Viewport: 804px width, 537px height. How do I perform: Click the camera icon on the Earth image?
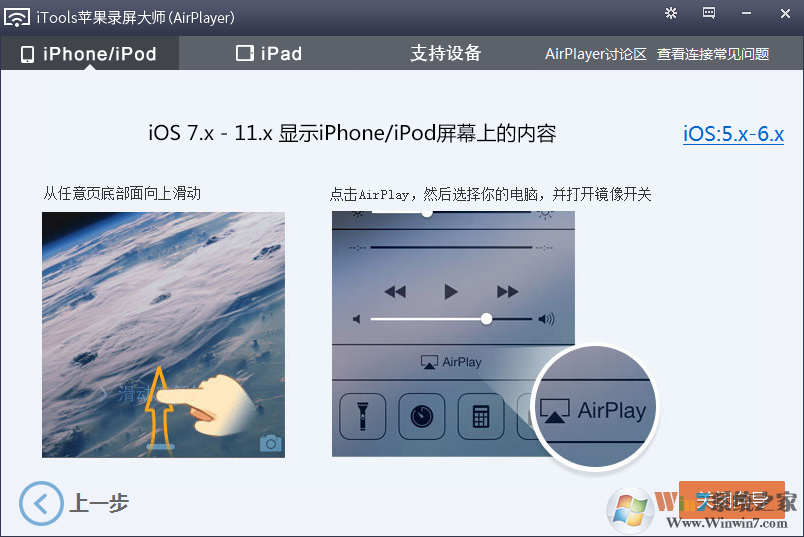click(x=270, y=443)
